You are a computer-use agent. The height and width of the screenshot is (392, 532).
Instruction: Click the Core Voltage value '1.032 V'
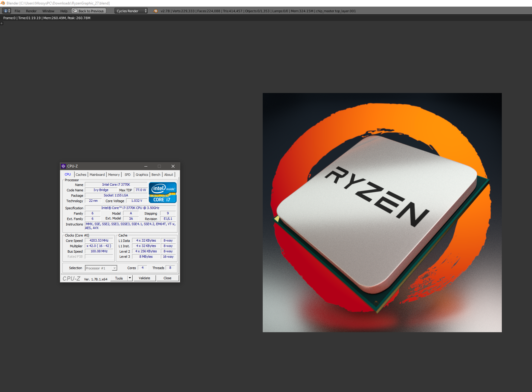pyautogui.click(x=137, y=201)
